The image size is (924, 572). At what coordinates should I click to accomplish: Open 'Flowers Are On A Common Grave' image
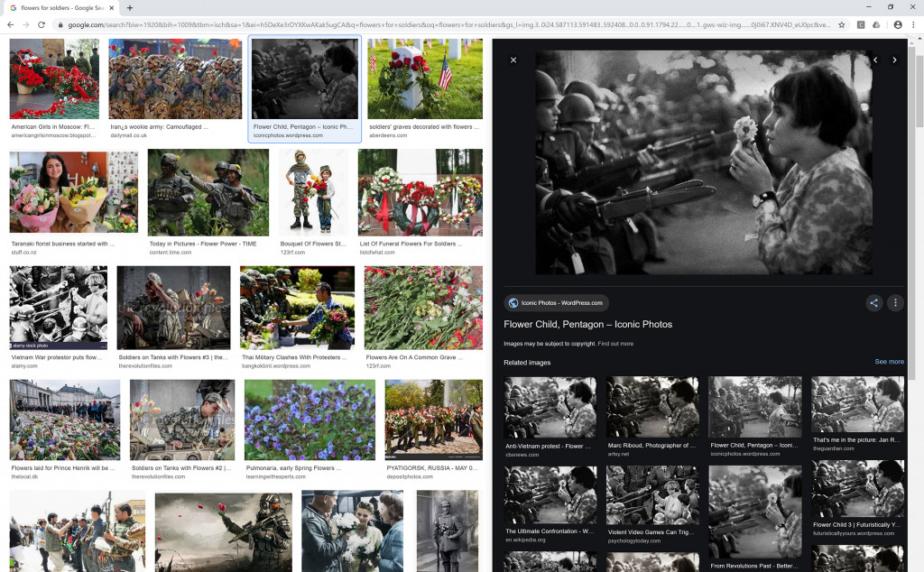point(423,308)
